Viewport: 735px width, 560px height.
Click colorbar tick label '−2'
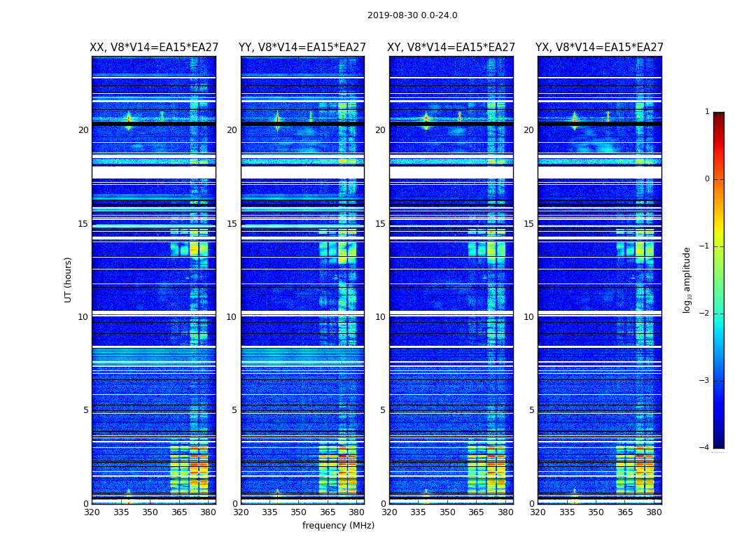click(x=704, y=313)
